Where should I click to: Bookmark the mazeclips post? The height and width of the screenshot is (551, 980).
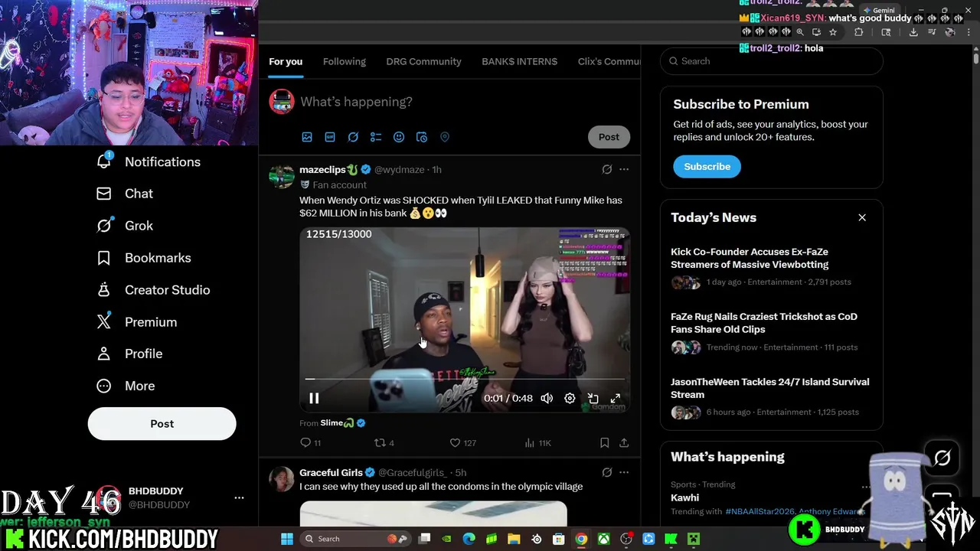(x=604, y=442)
